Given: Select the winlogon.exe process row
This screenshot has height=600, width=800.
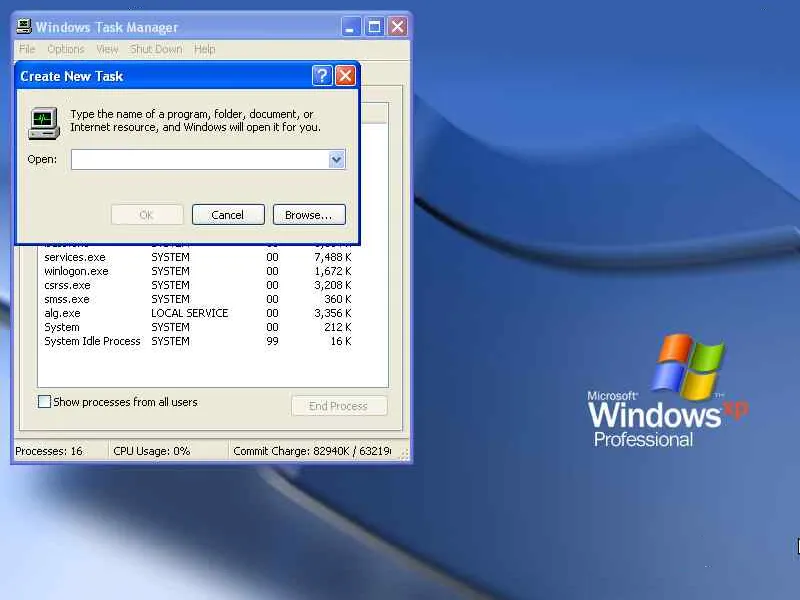Looking at the screenshot, I should pos(197,271).
